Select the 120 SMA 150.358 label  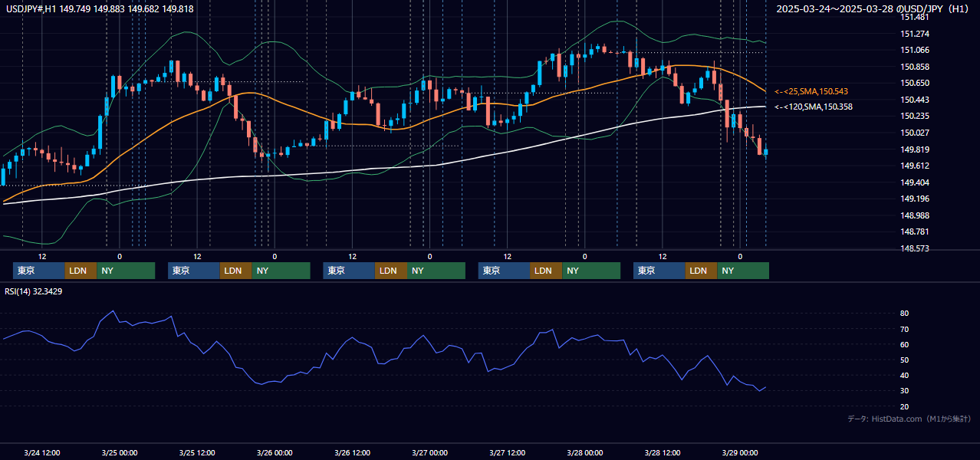(814, 107)
